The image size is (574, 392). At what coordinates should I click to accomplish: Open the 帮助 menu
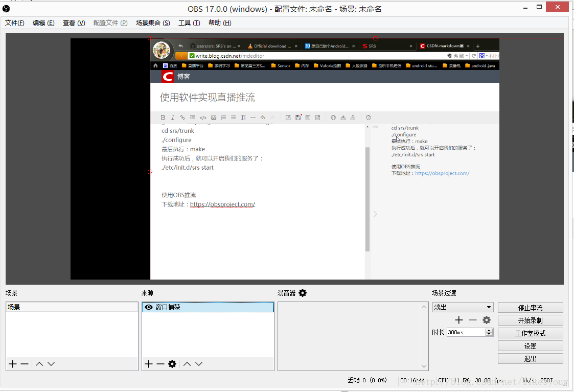pyautogui.click(x=220, y=23)
